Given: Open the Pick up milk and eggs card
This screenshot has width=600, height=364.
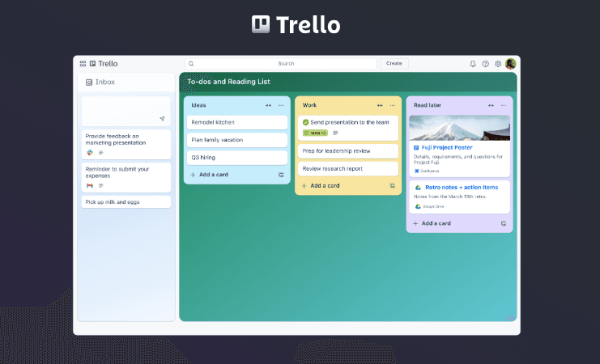Looking at the screenshot, I should pyautogui.click(x=126, y=202).
